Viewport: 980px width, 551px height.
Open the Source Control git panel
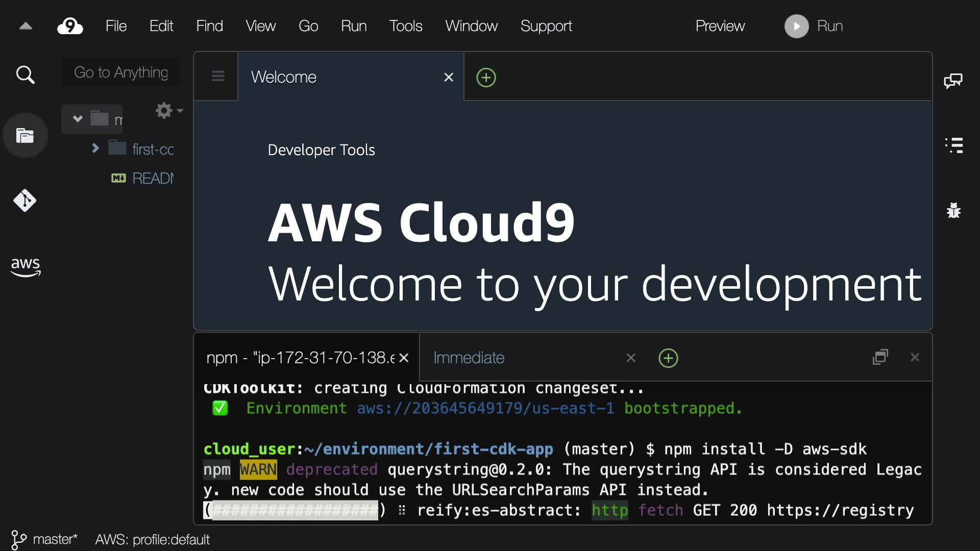(x=25, y=201)
